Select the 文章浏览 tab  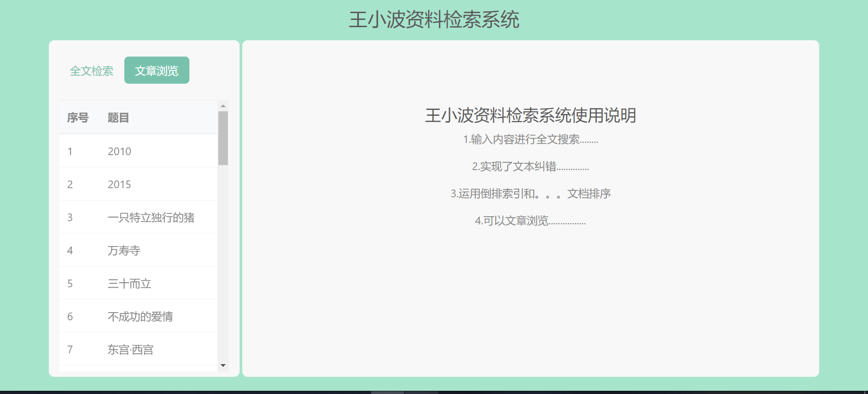pyautogui.click(x=157, y=71)
